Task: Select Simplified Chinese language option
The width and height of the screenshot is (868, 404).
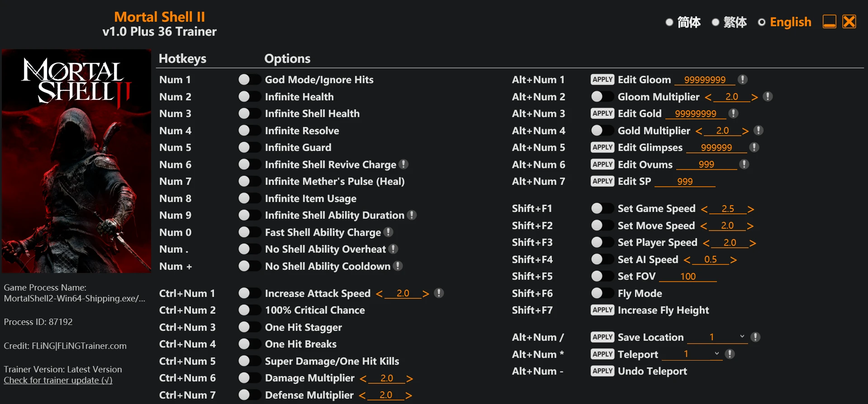Action: [x=683, y=22]
